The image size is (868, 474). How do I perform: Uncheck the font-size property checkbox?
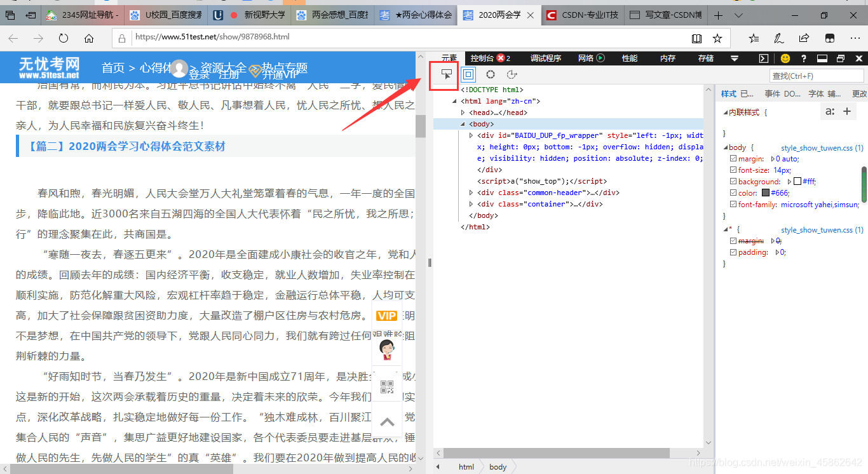coord(733,170)
